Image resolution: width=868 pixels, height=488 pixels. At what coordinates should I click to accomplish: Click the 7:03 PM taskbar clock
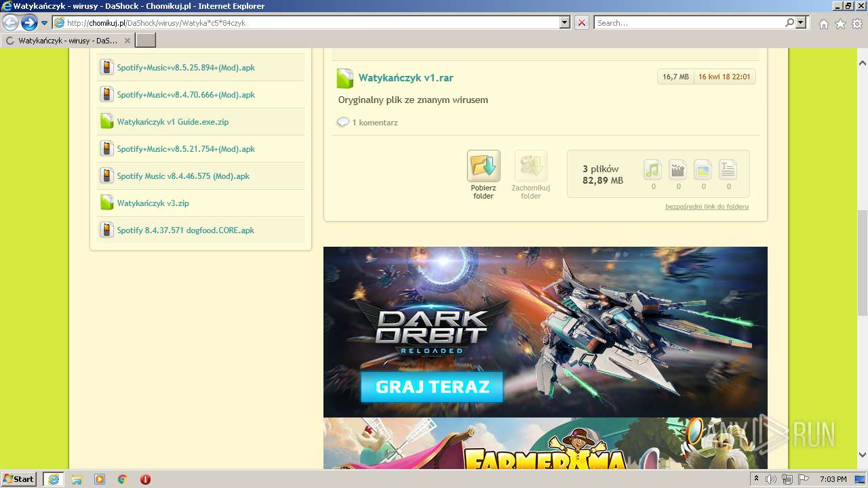click(833, 479)
